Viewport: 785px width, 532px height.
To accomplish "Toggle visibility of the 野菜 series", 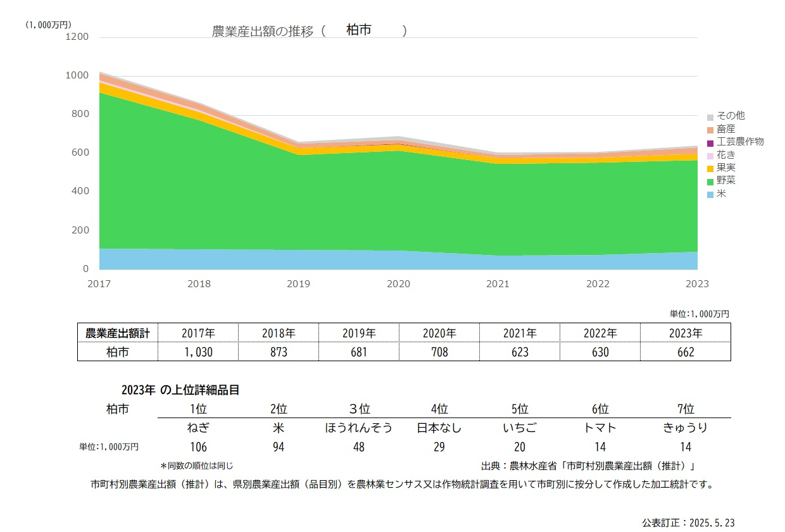I will pos(727,181).
